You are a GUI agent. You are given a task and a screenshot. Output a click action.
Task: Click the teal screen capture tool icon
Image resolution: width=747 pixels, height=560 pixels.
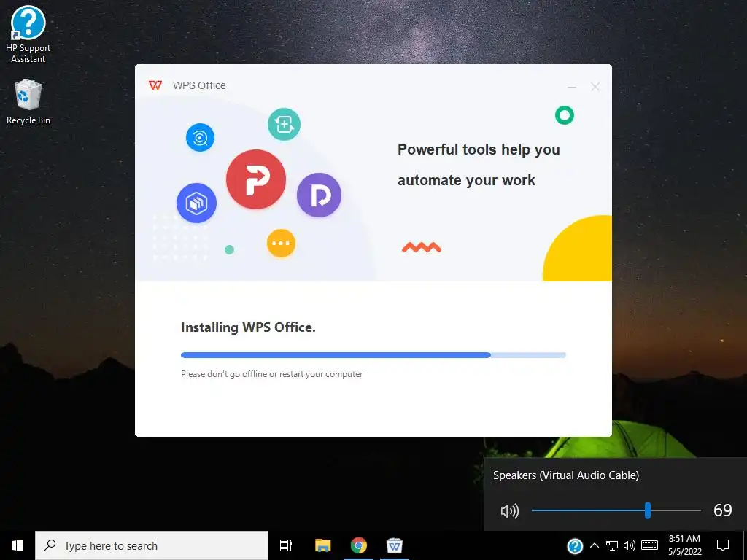pos(284,124)
